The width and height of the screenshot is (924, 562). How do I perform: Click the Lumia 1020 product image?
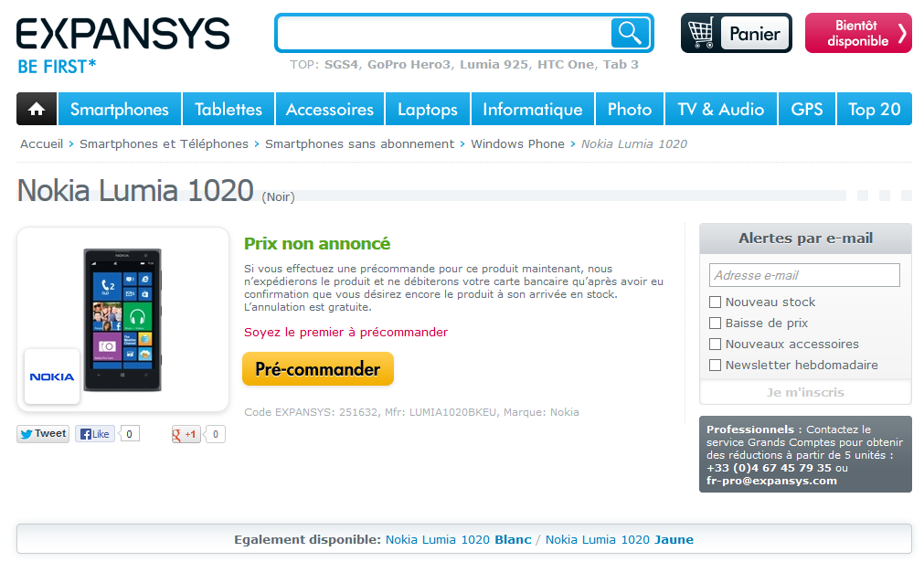(122, 319)
